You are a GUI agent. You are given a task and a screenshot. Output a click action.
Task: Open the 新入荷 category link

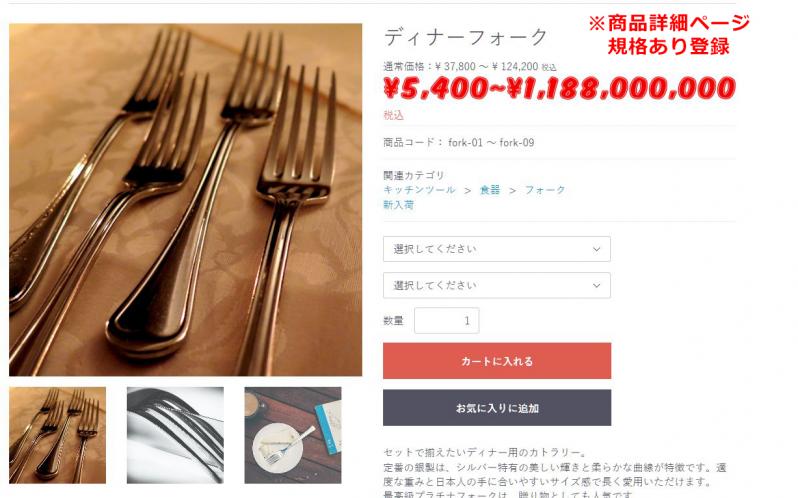(398, 204)
